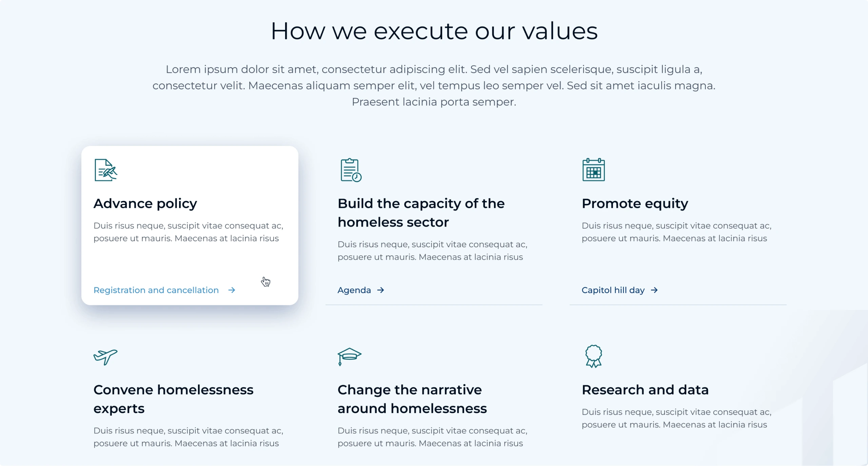The height and width of the screenshot is (466, 868).
Task: Click the Change the narrative heading
Action: click(412, 399)
